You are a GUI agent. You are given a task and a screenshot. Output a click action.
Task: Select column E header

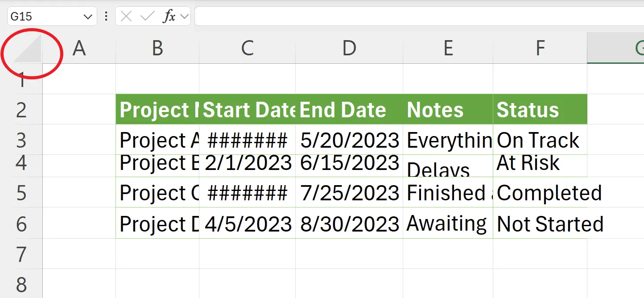(x=448, y=48)
